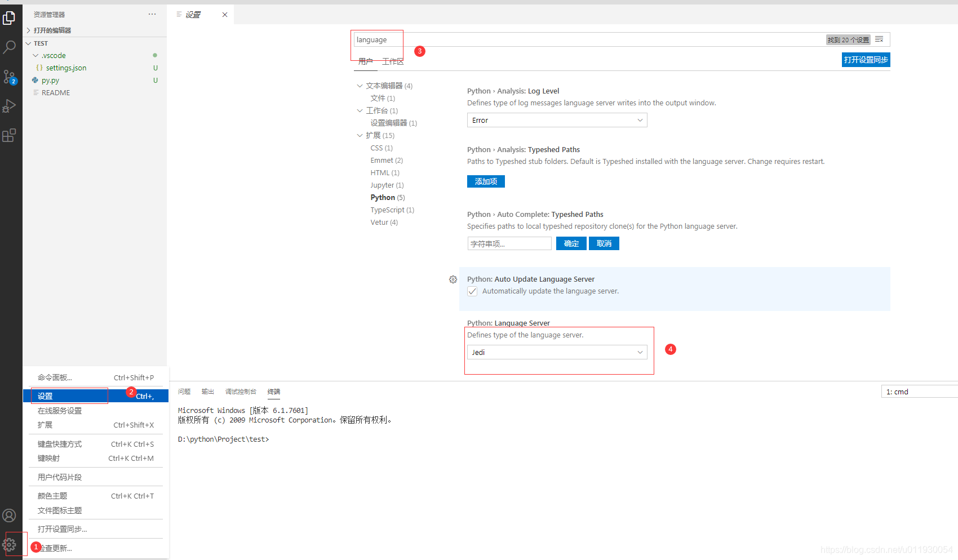
Task: Choose 颜色主题 menu entry
Action: (96, 496)
